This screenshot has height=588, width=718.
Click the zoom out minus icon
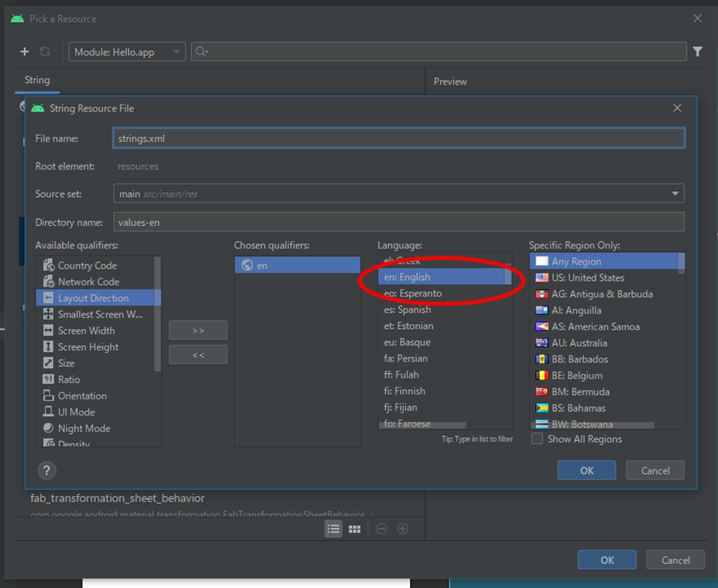click(381, 529)
